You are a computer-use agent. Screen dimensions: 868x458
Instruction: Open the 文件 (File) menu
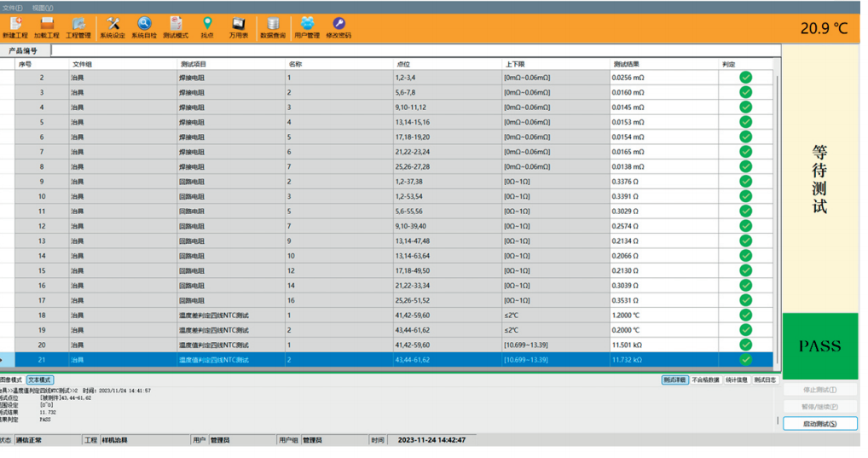click(12, 8)
